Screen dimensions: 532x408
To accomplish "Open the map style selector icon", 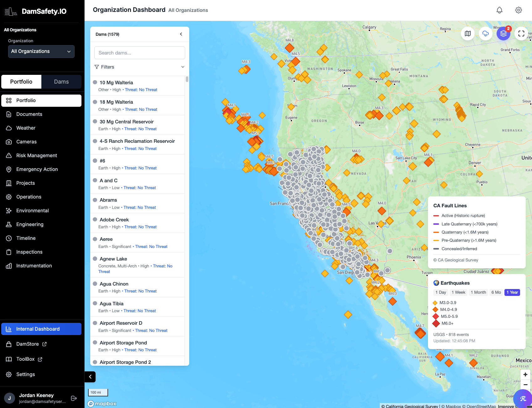I will click(468, 34).
